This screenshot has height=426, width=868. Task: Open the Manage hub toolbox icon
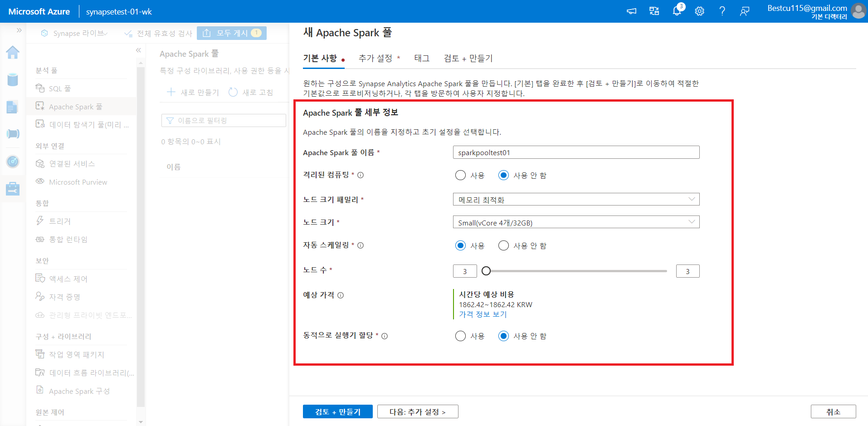(x=13, y=188)
